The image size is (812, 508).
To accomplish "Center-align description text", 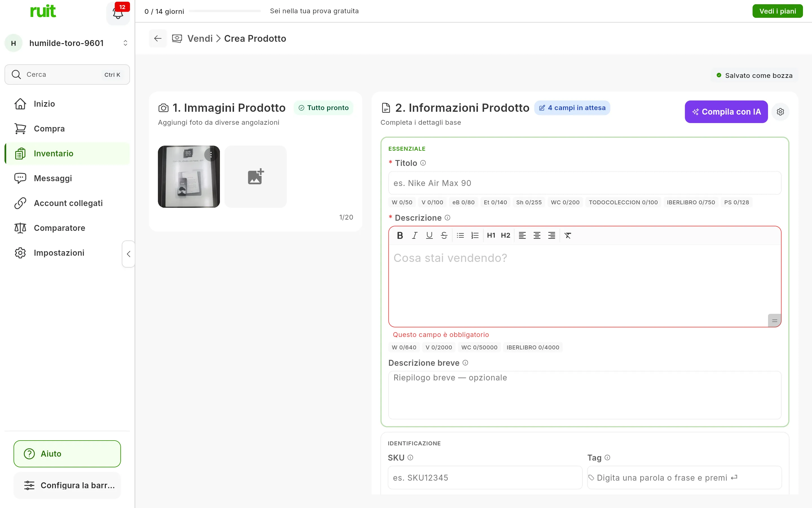I will (537, 236).
